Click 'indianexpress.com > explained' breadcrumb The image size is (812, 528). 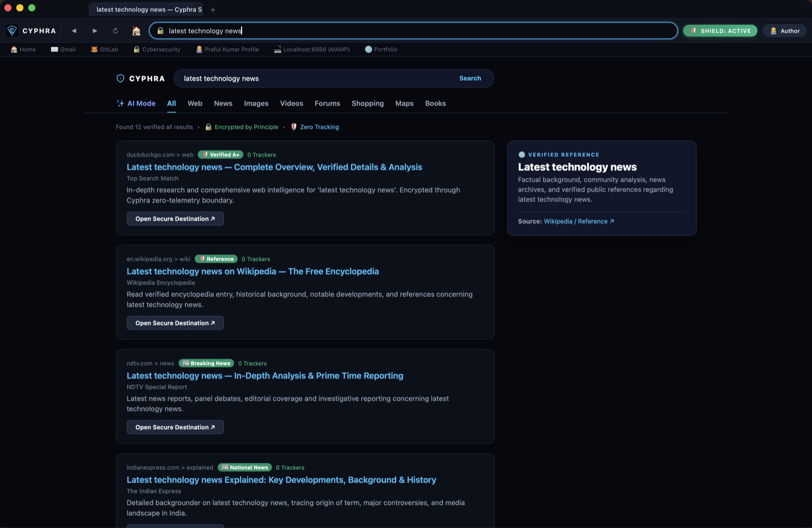pyautogui.click(x=170, y=468)
